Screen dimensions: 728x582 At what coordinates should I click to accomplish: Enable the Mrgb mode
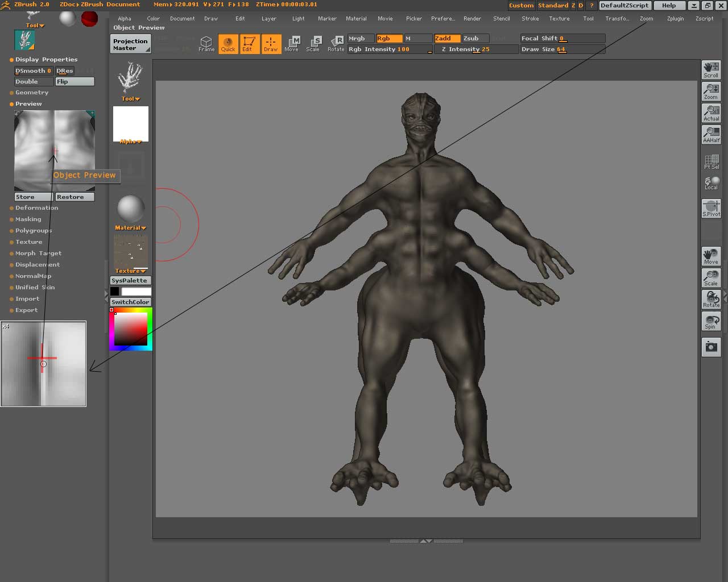[361, 39]
